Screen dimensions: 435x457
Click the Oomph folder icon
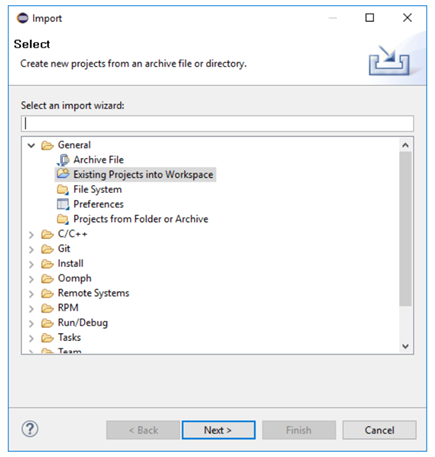click(47, 279)
